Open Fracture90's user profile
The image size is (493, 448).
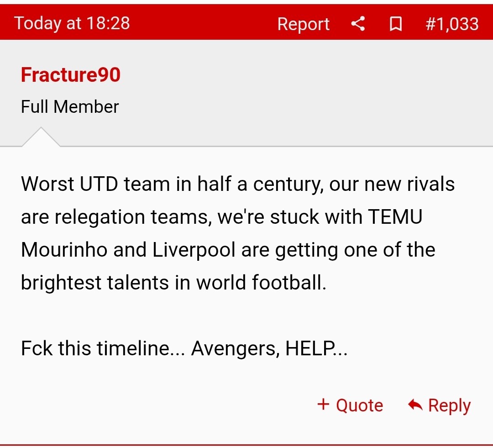point(71,74)
